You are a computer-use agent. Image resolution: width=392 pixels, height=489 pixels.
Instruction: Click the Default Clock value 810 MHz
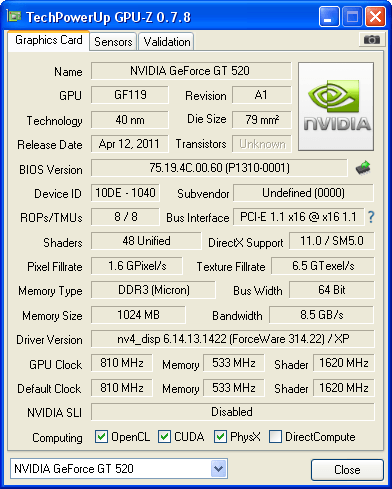122,388
